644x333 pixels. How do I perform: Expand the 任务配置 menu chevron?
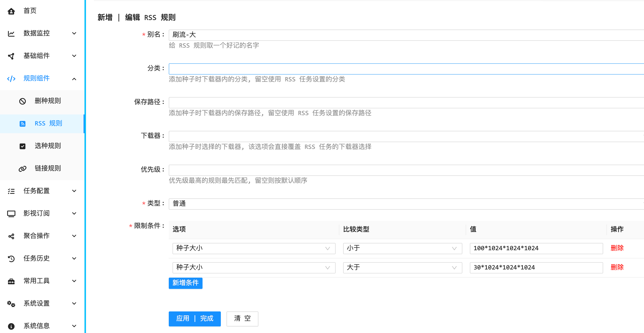point(74,191)
